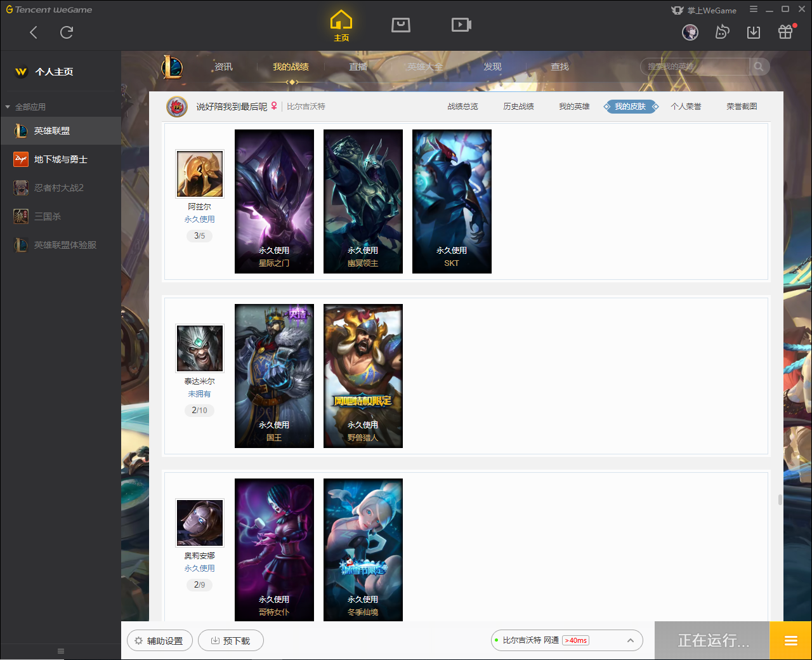The height and width of the screenshot is (660, 812).
Task: Click the 3/5 skin count badge
Action: coord(200,236)
